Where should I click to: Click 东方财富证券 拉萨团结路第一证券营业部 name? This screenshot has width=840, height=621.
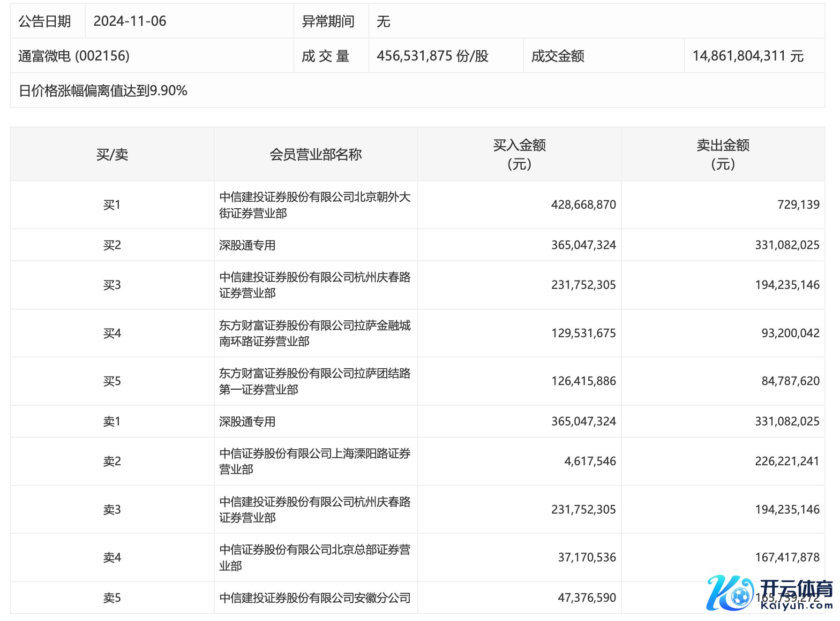[315, 381]
